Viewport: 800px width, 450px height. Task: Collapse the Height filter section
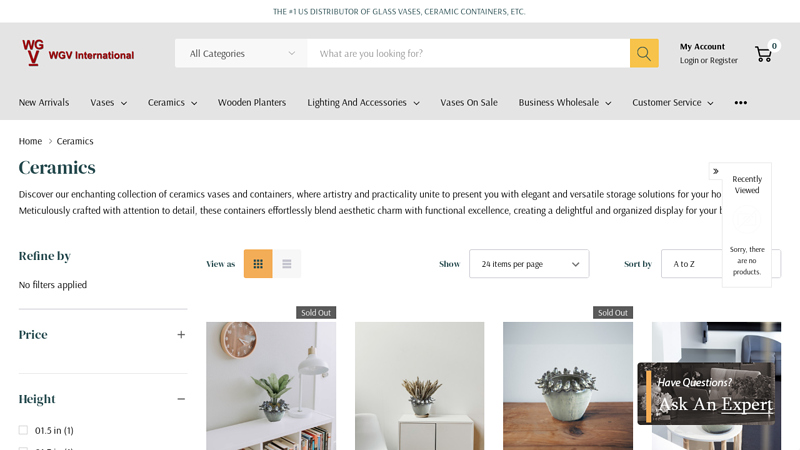pyautogui.click(x=181, y=399)
